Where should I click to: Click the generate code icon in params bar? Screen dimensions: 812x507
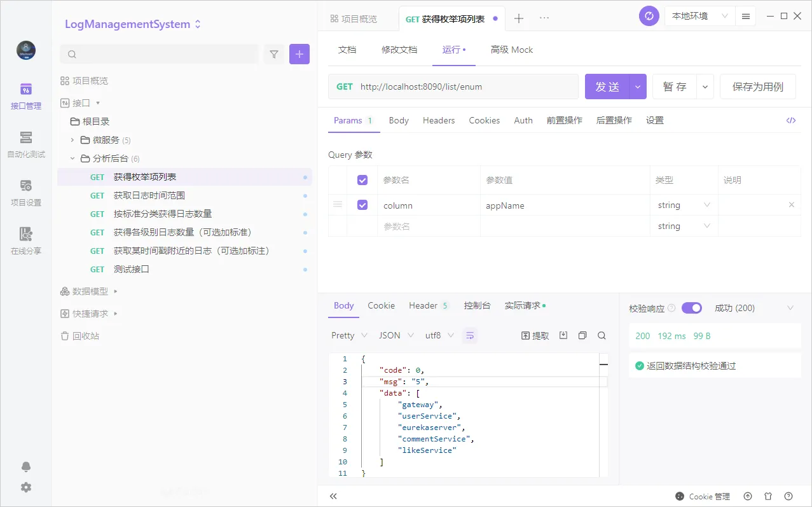click(x=791, y=120)
